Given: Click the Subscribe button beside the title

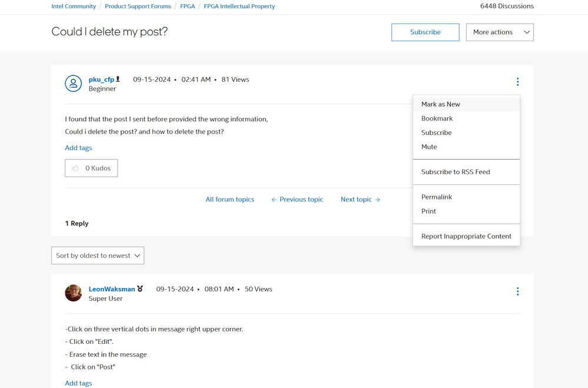Looking at the screenshot, I should (425, 32).
